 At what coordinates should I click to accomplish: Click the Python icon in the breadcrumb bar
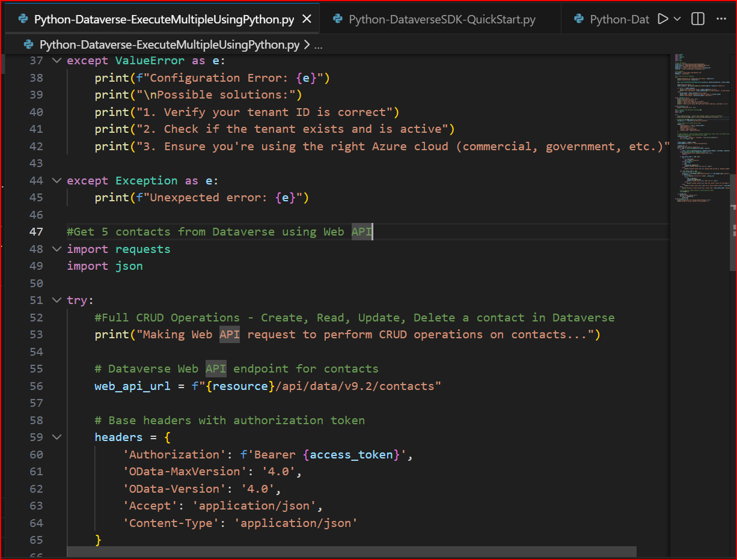point(28,44)
